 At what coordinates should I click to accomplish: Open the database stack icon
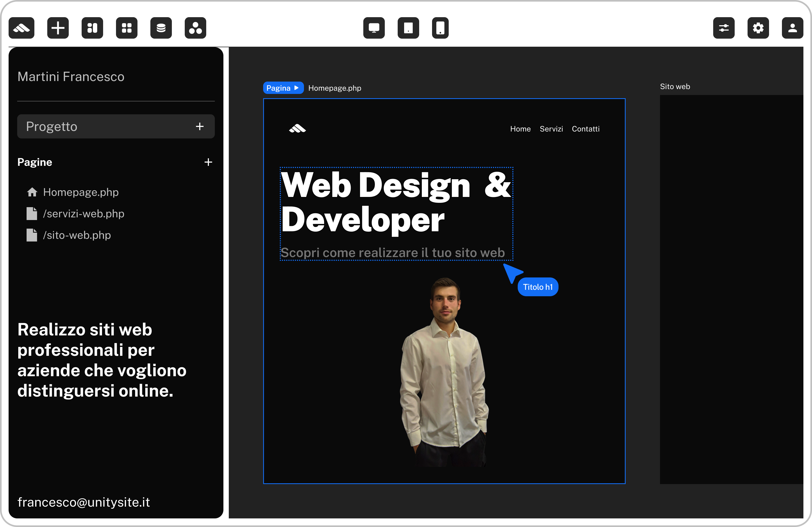tap(161, 28)
